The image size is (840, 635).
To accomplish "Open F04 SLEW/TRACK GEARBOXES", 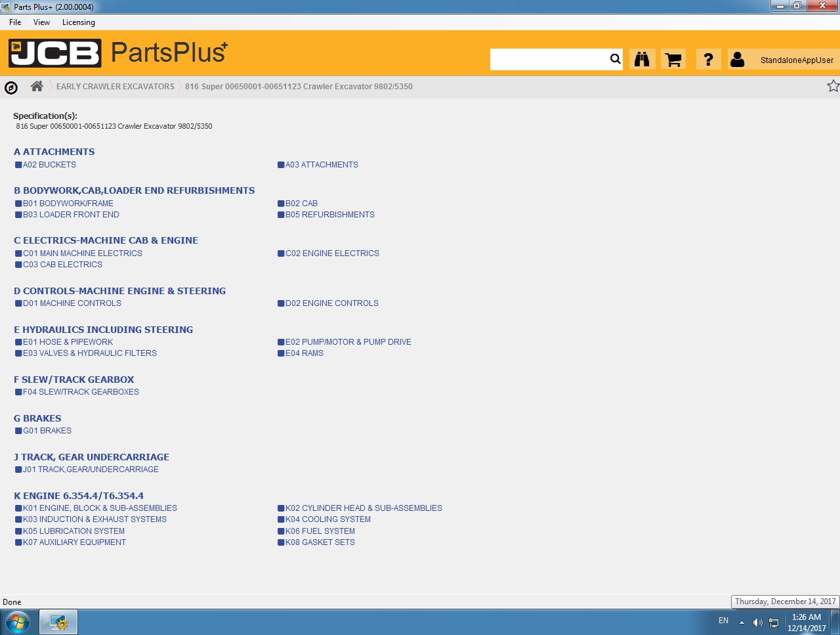I will (81, 392).
